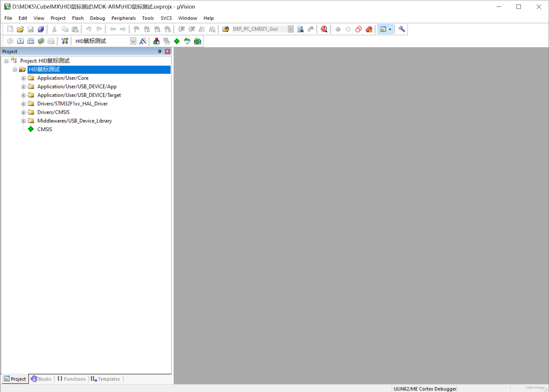Open the Help menu

coord(208,18)
